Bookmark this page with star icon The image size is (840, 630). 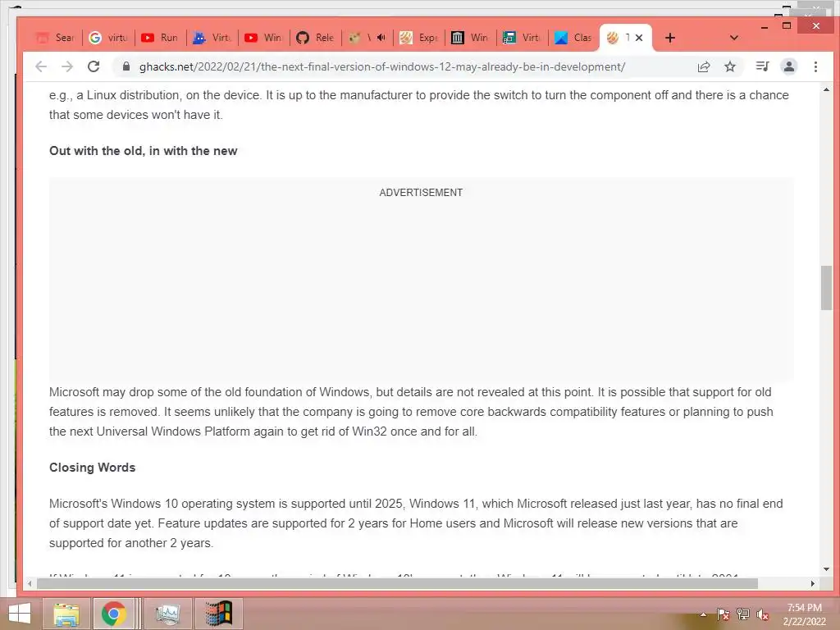point(729,66)
